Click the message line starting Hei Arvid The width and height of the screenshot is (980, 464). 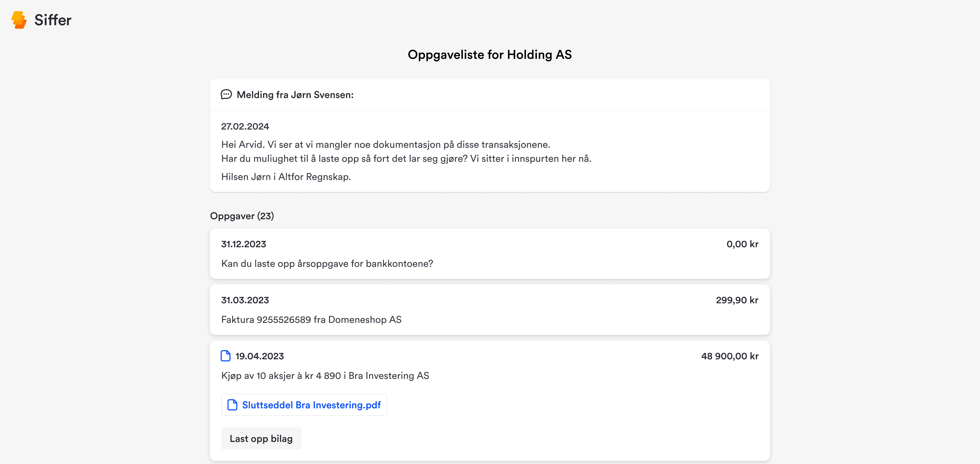[x=386, y=145]
